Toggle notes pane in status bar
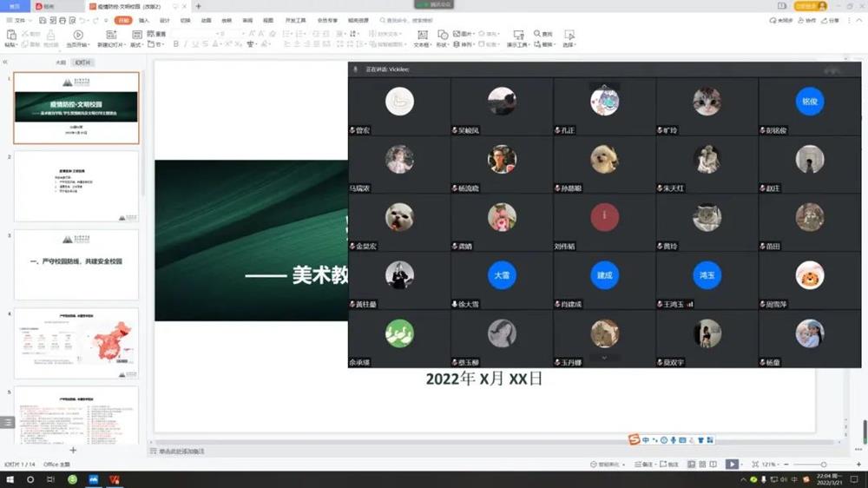Image resolution: width=868 pixels, height=488 pixels. pos(646,465)
